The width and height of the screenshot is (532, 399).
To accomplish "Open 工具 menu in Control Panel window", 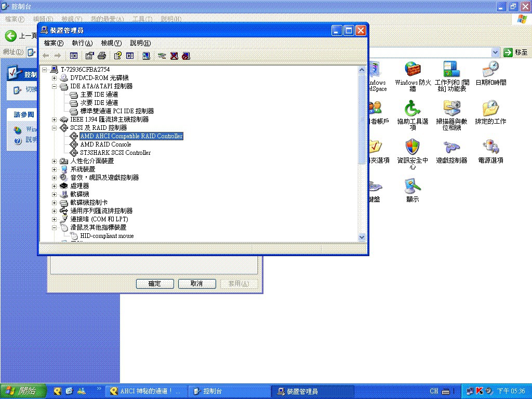I will tap(142, 19).
